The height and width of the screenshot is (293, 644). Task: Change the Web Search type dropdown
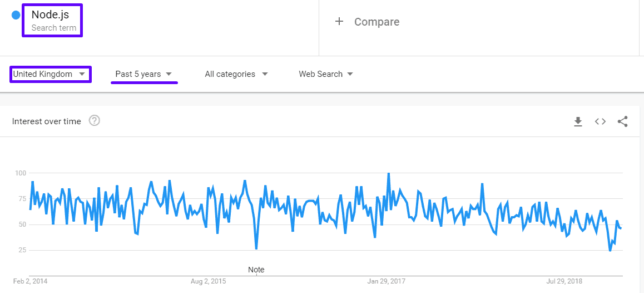[325, 74]
